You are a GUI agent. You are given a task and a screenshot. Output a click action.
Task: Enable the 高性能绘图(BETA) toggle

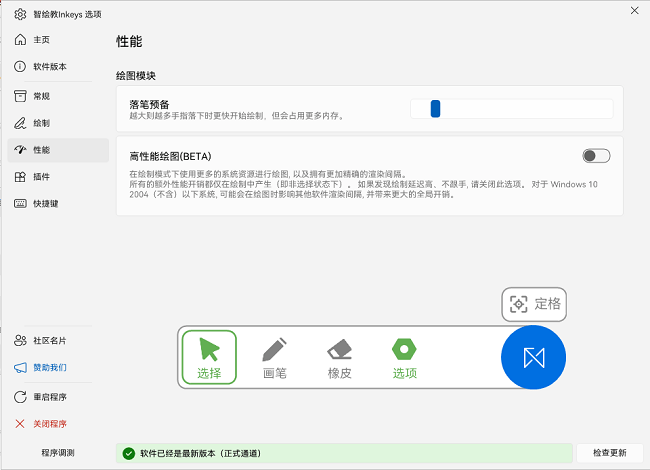[x=596, y=156]
